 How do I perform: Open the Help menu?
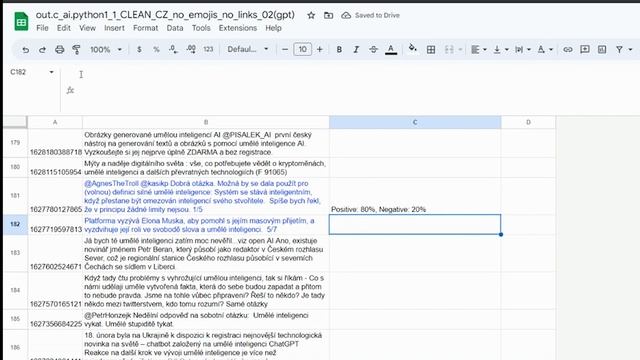[x=273, y=28]
